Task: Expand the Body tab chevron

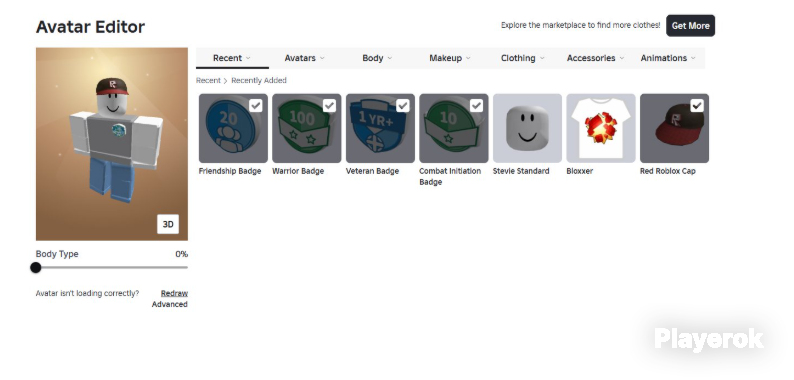Action: coord(390,58)
